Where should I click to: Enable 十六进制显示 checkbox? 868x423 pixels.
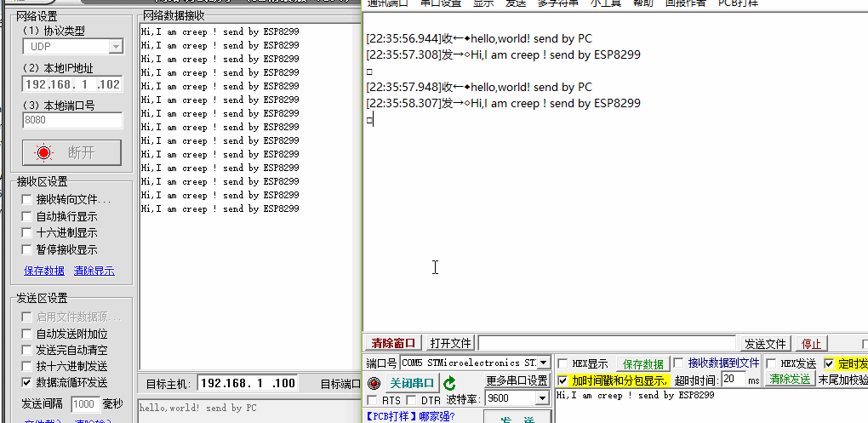[26, 232]
